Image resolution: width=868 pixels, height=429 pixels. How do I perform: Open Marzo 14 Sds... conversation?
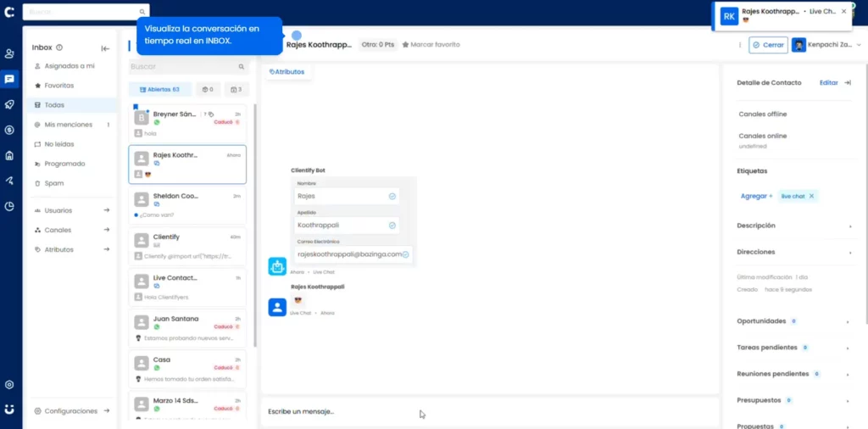187,405
